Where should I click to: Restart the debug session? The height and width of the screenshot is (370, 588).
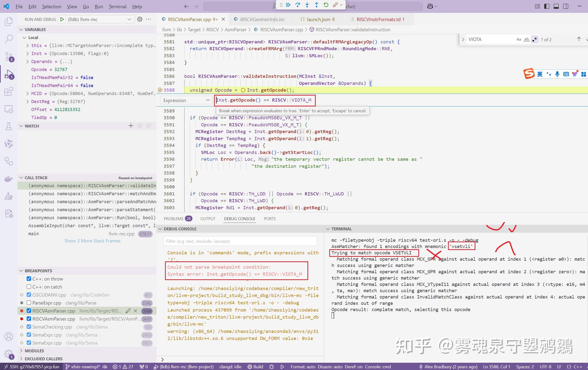click(x=326, y=5)
